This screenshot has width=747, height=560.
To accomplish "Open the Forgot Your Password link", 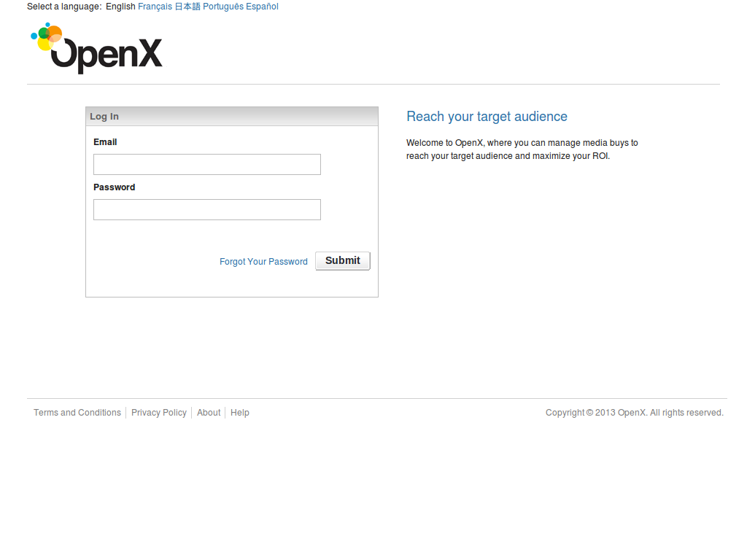I will click(x=263, y=262).
